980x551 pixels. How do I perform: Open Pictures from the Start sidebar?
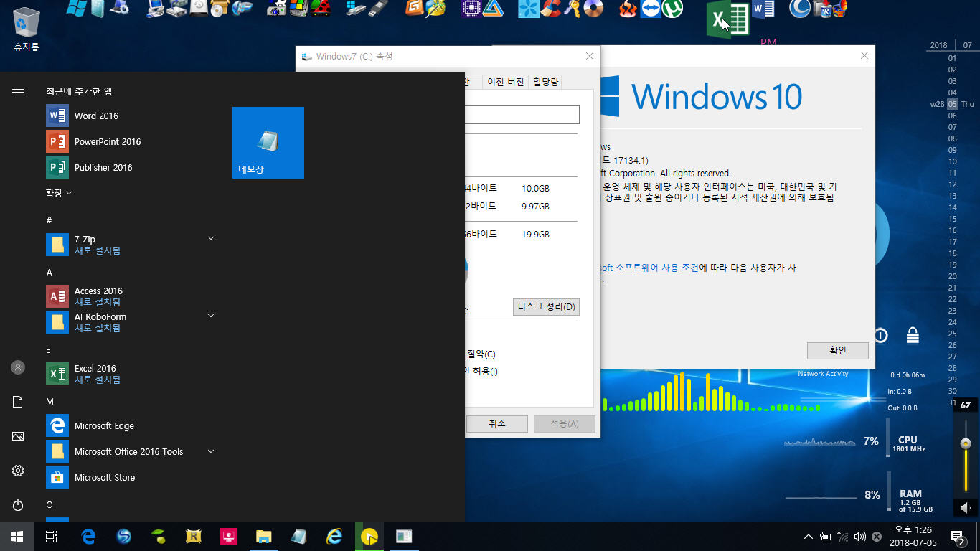pyautogui.click(x=18, y=436)
